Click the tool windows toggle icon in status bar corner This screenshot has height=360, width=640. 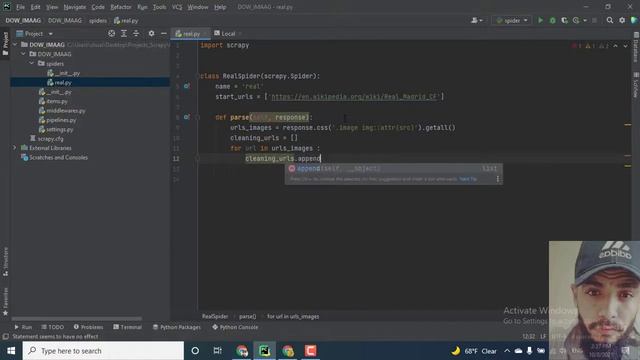6,337
